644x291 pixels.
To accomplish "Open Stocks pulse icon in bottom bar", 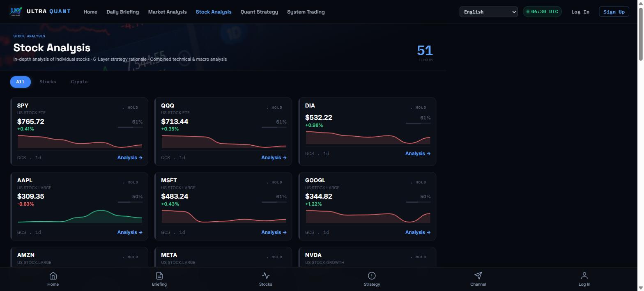I will 266,276.
